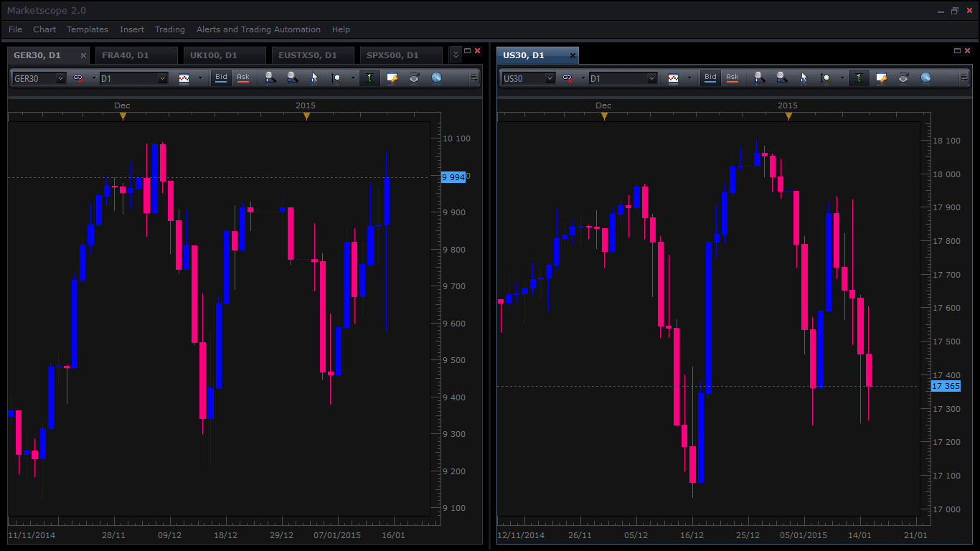Open the Insert menu

[x=132, y=29]
